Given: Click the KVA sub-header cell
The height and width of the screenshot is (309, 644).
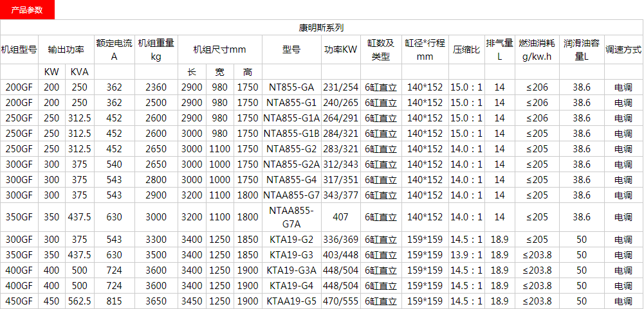Looking at the screenshot, I should 80,72.
